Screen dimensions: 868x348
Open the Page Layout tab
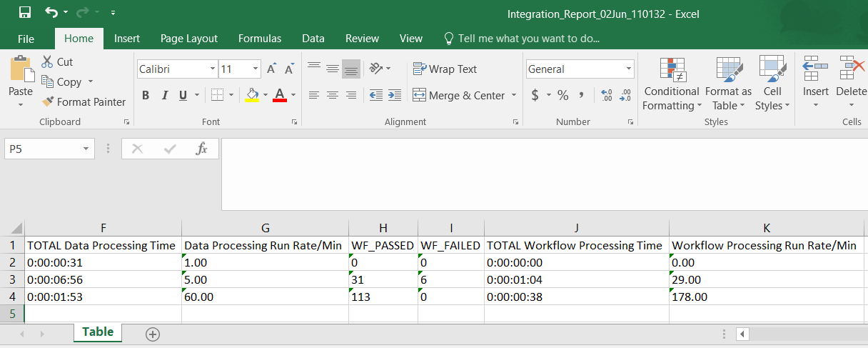click(189, 39)
